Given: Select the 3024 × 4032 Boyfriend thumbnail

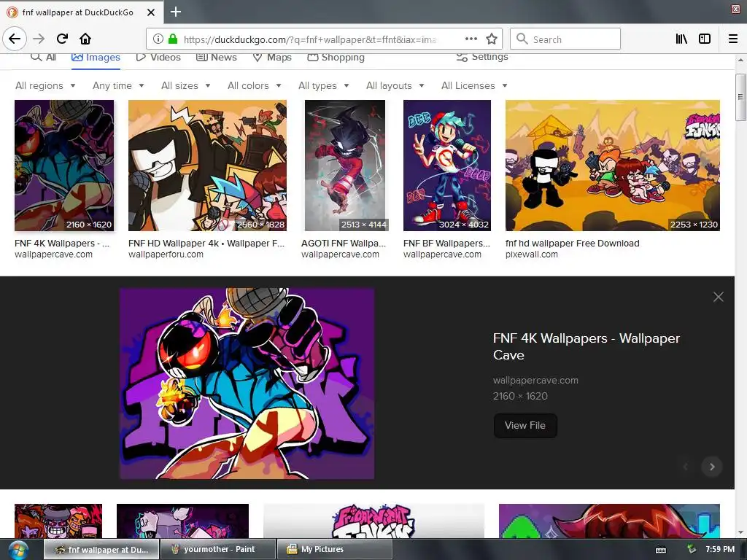Looking at the screenshot, I should click(x=447, y=166).
